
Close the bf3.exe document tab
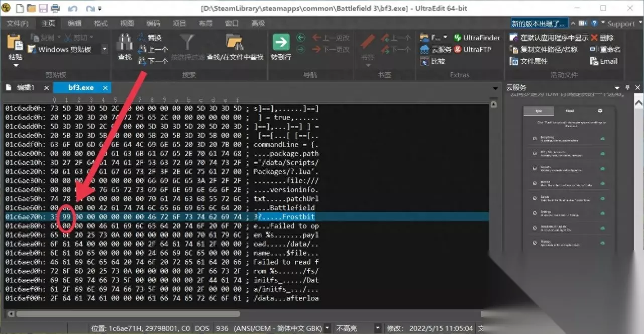(105, 87)
